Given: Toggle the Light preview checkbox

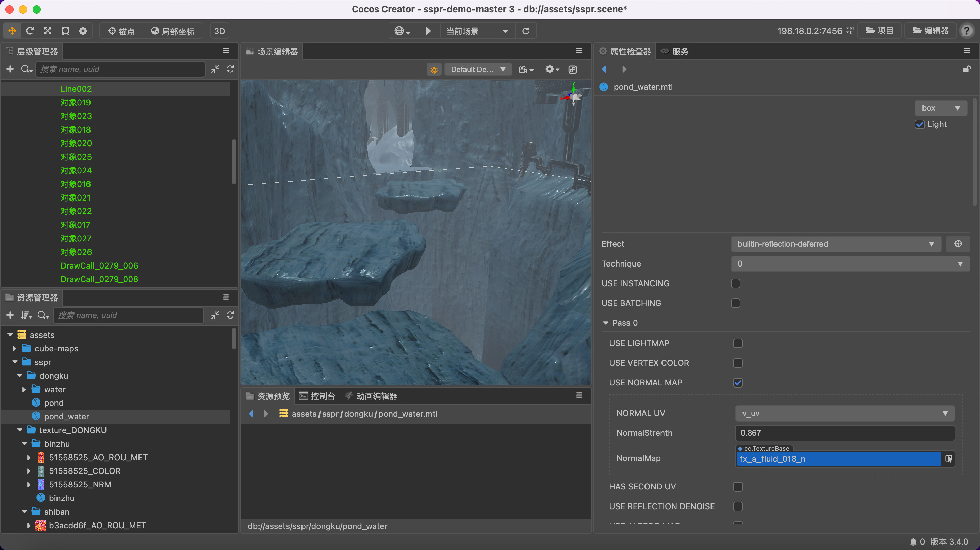Looking at the screenshot, I should 919,125.
